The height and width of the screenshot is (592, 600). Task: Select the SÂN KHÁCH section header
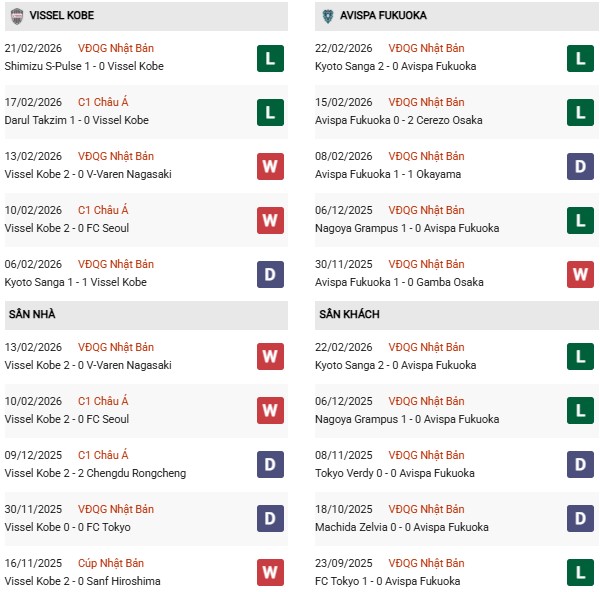pyautogui.click(x=351, y=314)
